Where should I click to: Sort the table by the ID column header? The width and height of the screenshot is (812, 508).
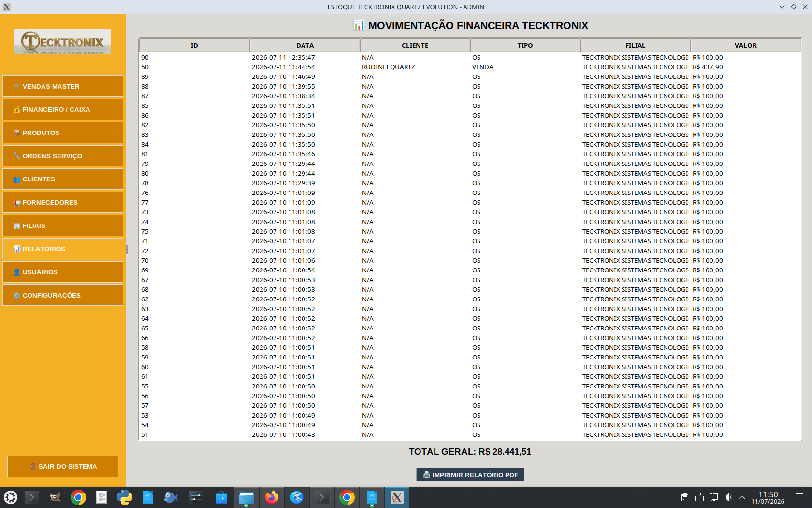click(x=194, y=45)
